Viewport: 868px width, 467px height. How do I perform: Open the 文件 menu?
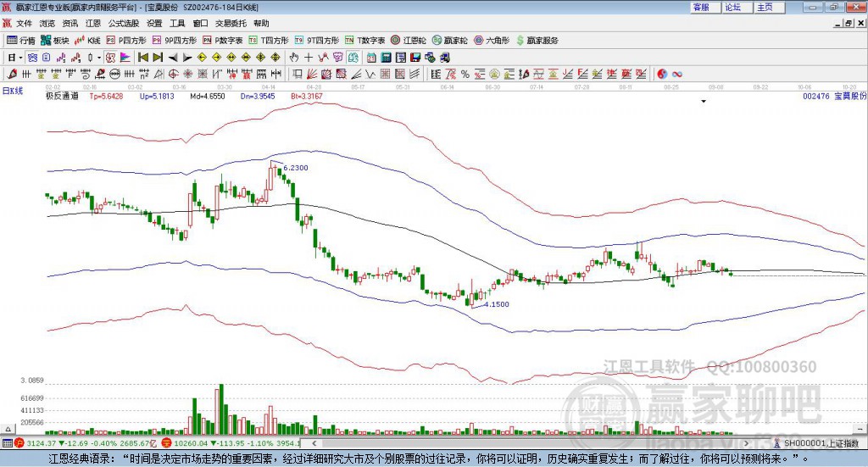click(x=25, y=23)
